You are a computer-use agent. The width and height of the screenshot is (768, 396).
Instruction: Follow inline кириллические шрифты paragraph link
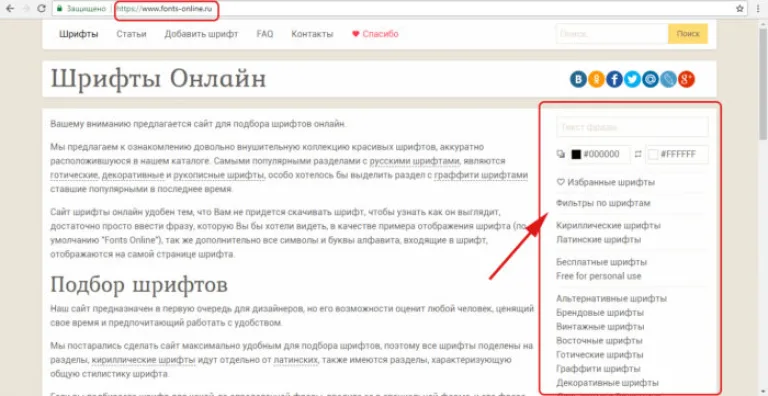click(x=144, y=360)
